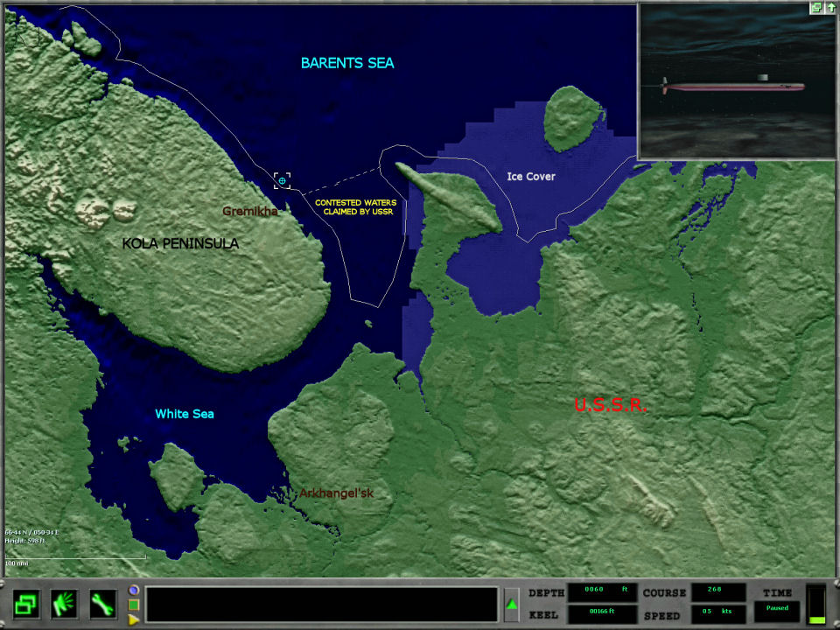Click the Gremikha port label on map
This screenshot has width=840, height=630.
pyautogui.click(x=249, y=212)
